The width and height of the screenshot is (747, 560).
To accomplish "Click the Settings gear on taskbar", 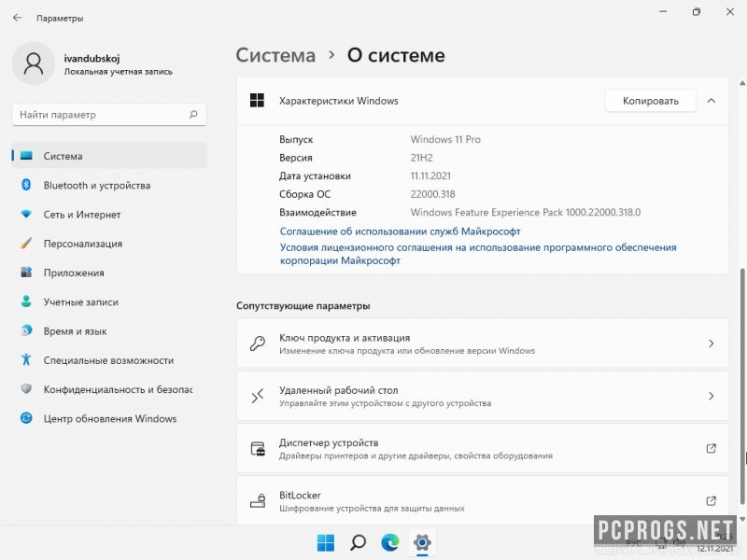I will point(422,542).
